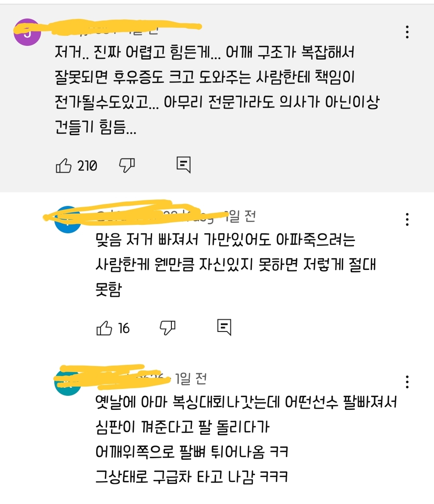Select the reply text starting 옛날에 아마
The width and height of the screenshot is (434, 504).
(x=246, y=439)
